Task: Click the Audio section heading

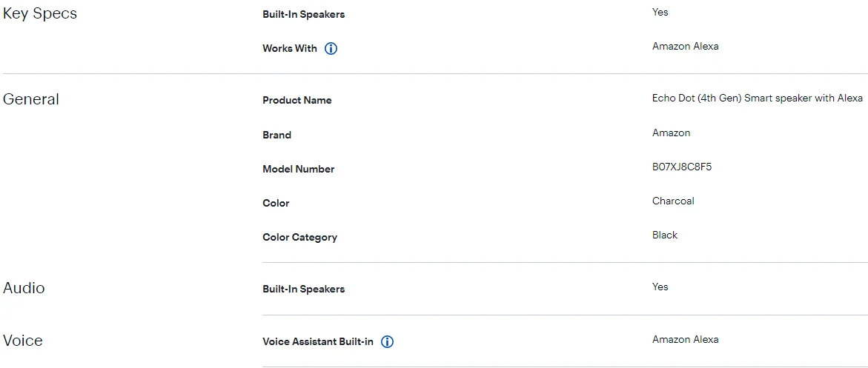Action: [x=24, y=288]
